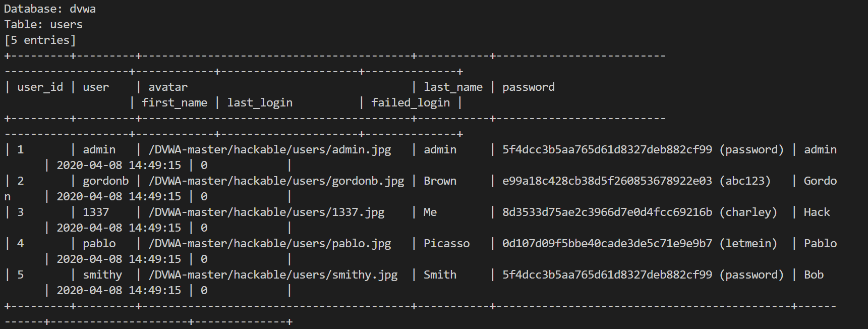The height and width of the screenshot is (329, 868).
Task: Click the gordonb.jpg avatar path
Action: (276, 181)
